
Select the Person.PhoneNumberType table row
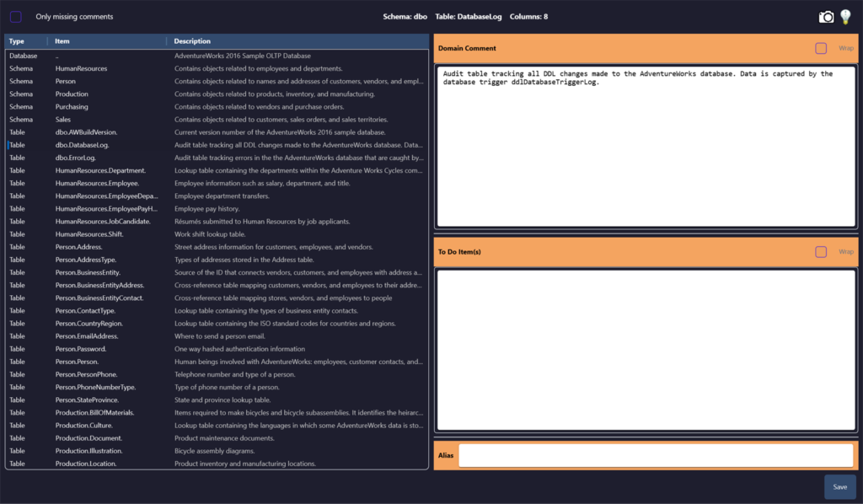217,387
